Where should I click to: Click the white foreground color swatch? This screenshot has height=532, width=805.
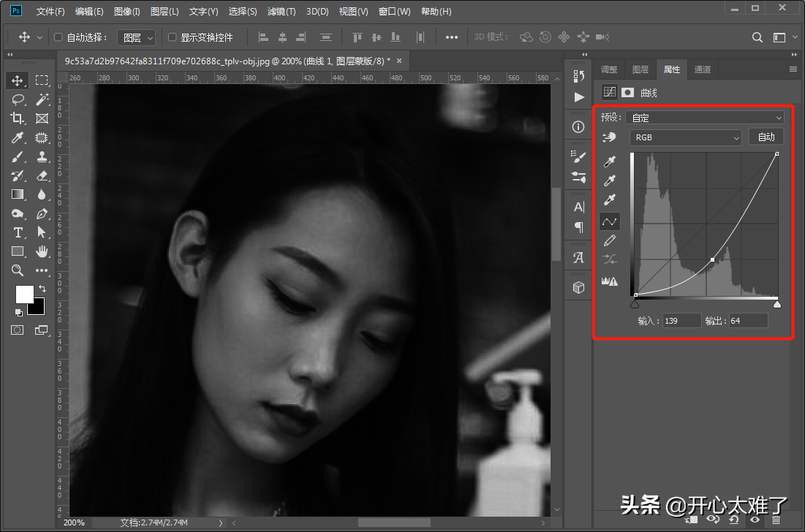click(24, 294)
